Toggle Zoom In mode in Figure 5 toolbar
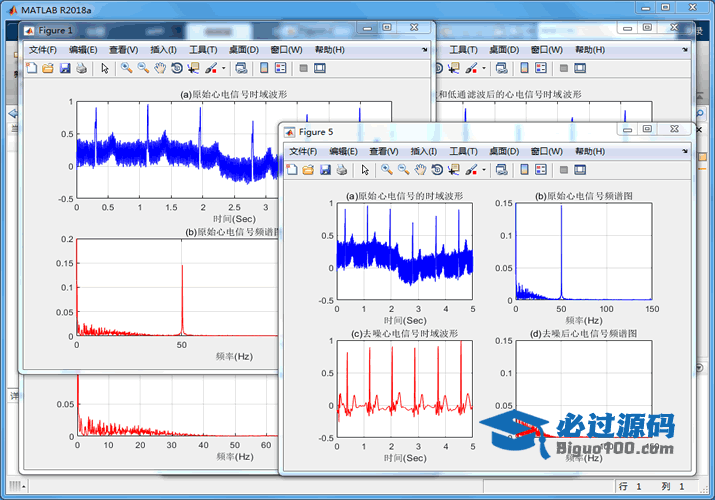The image size is (715, 500). coord(386,170)
